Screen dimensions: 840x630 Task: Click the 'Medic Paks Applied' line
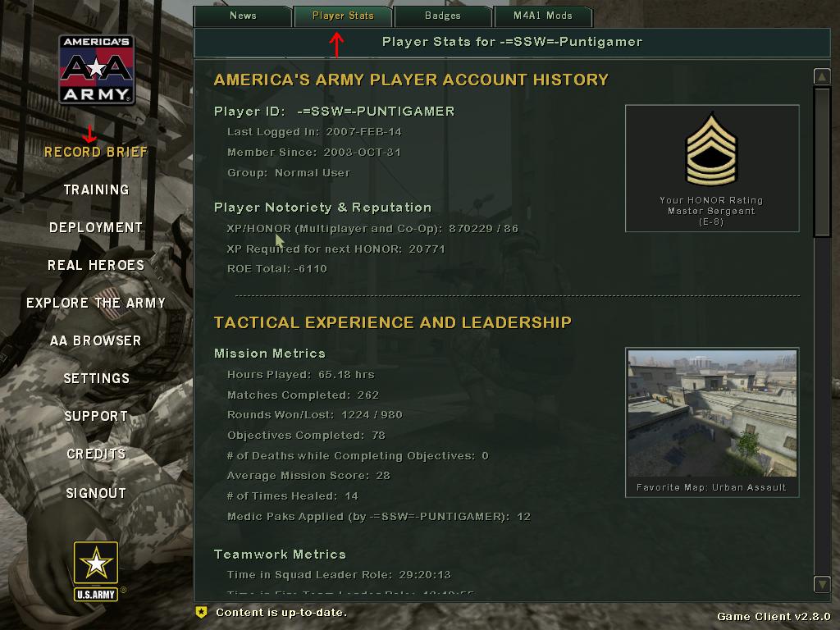coord(379,517)
